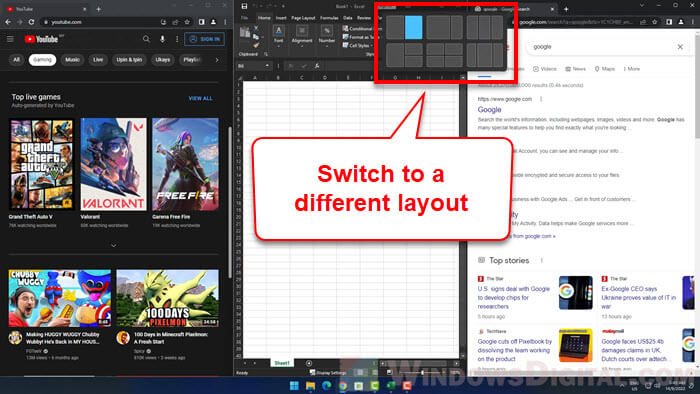Screen dimensions: 700x394
Task: Switch to Excel via taskbar icon
Action: [x=391, y=386]
